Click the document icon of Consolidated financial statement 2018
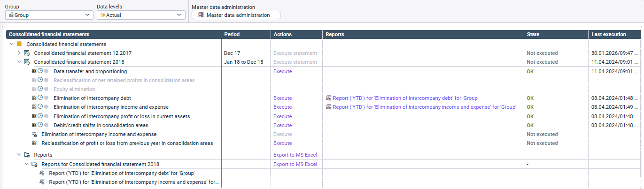Image resolution: width=644 pixels, height=189 pixels. point(27,62)
